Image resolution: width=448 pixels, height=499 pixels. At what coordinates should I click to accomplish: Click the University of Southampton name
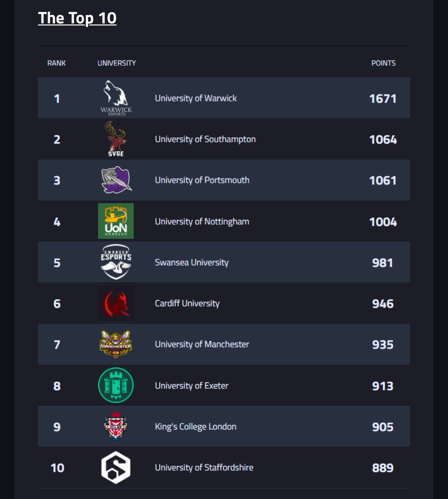(205, 139)
